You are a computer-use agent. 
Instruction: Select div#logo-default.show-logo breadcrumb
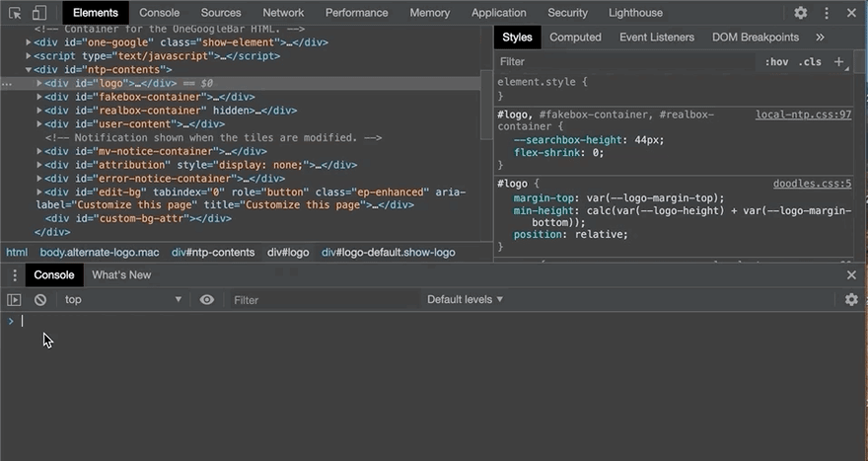point(389,252)
